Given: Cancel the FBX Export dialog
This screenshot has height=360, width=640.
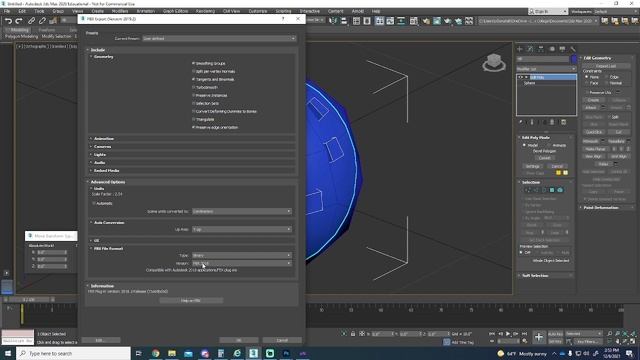Looking at the screenshot, I should click(282, 340).
